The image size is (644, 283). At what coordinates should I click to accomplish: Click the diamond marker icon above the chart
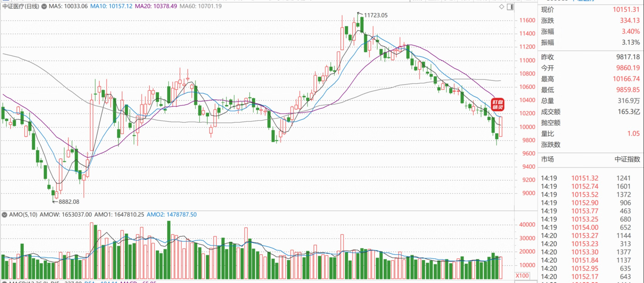(x=502, y=7)
